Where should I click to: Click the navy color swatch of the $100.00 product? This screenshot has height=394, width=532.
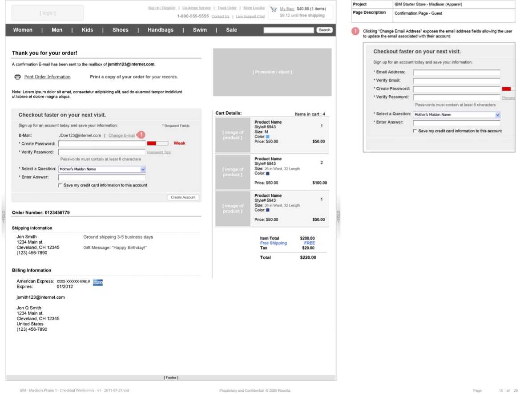point(268,174)
